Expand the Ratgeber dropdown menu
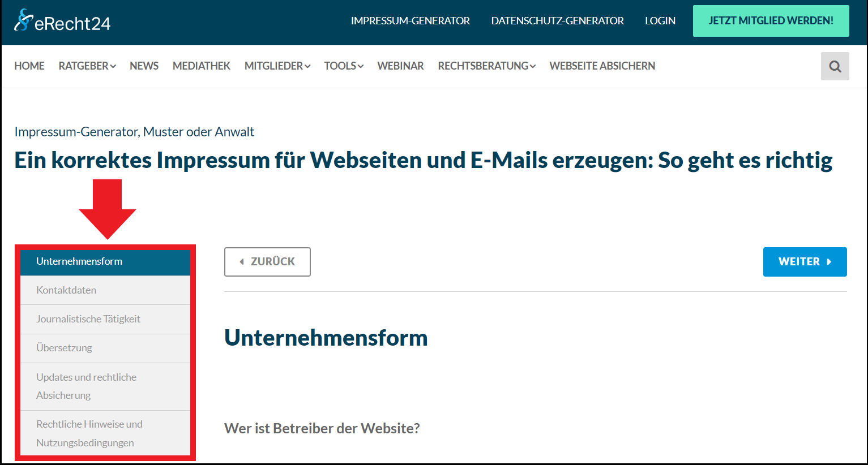Screen dimensions: 868x465 point(87,66)
